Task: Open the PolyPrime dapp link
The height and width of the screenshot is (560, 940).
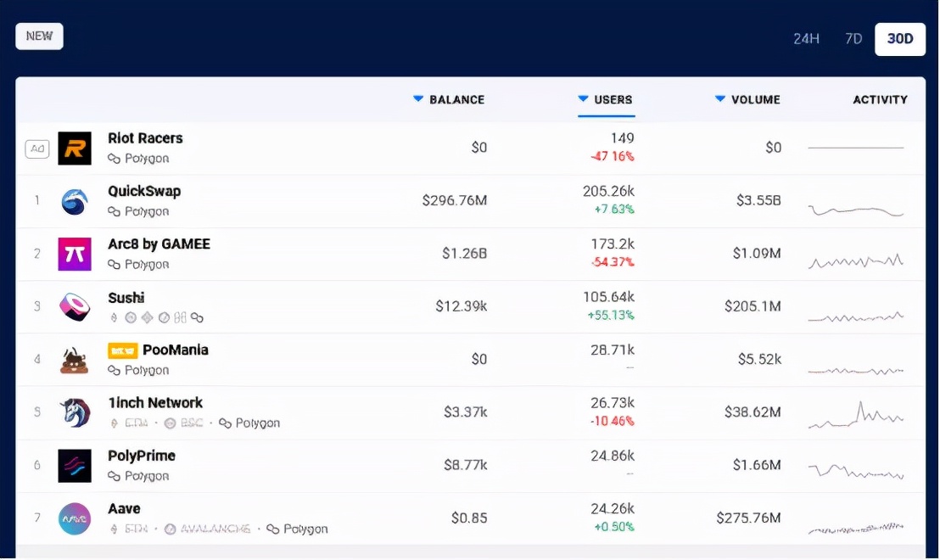Action: tap(142, 456)
